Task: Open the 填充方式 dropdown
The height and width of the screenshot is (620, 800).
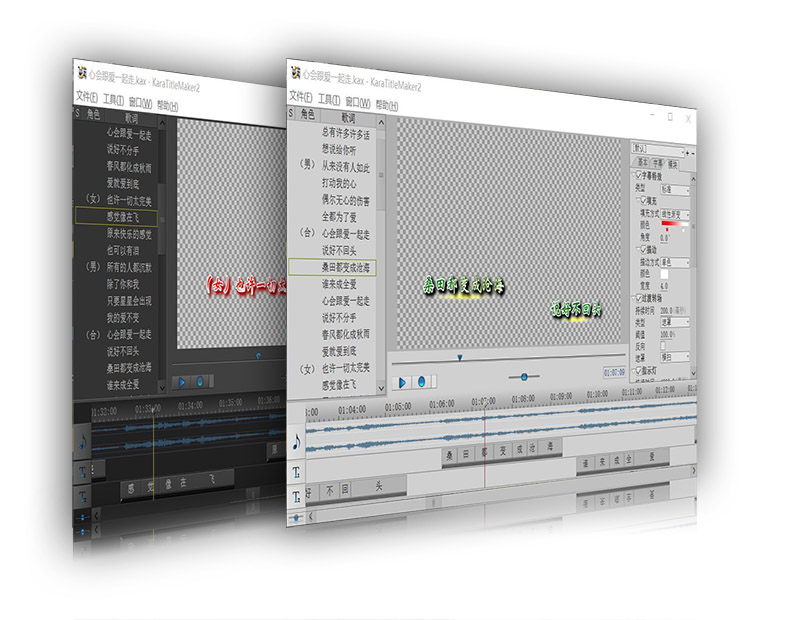Action: coord(675,214)
